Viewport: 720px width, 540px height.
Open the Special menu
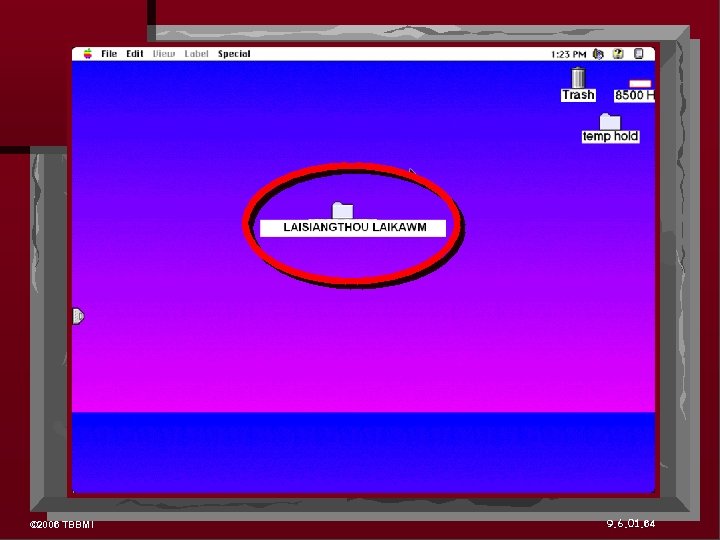tap(234, 54)
